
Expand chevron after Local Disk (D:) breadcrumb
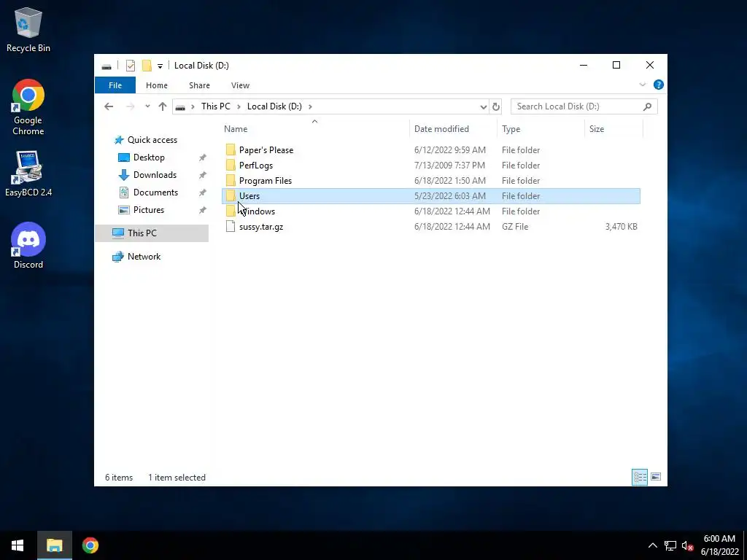pos(310,106)
